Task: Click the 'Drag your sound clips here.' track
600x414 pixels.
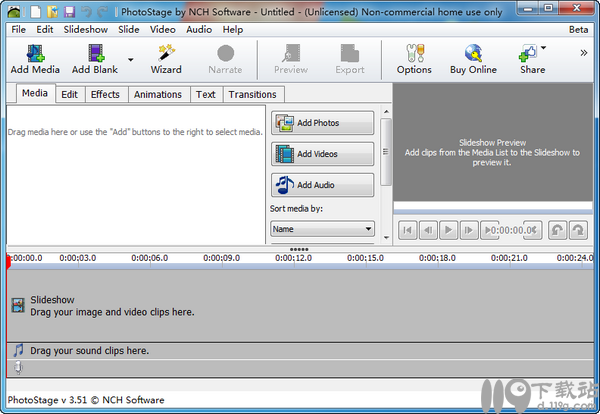Action: tap(300, 350)
